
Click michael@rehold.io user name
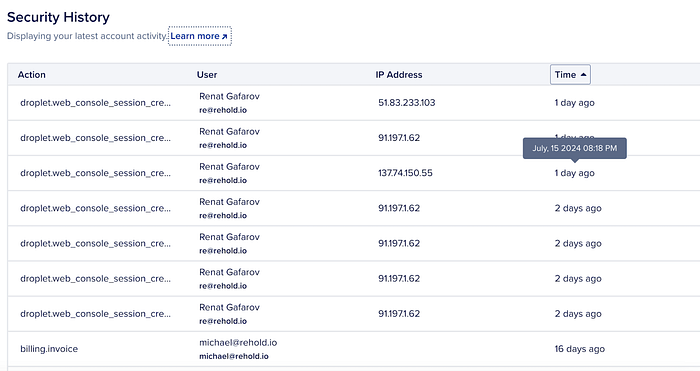click(x=238, y=342)
